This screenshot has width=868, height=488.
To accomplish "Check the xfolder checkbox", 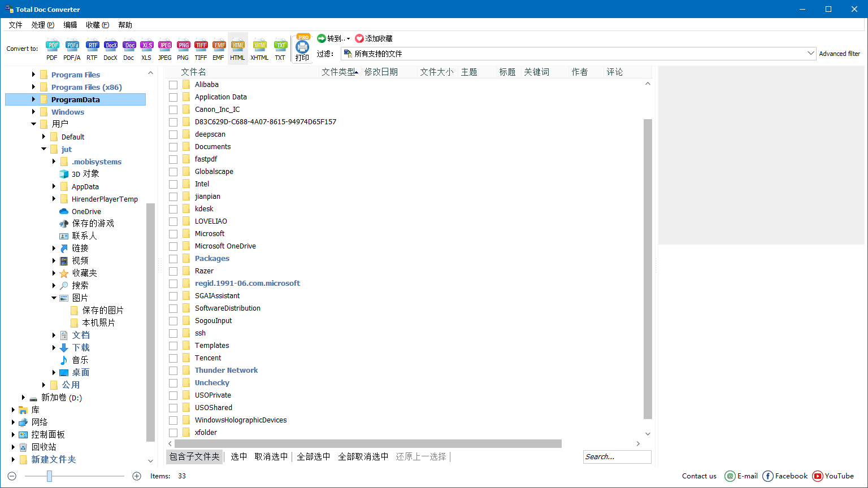I will (173, 433).
